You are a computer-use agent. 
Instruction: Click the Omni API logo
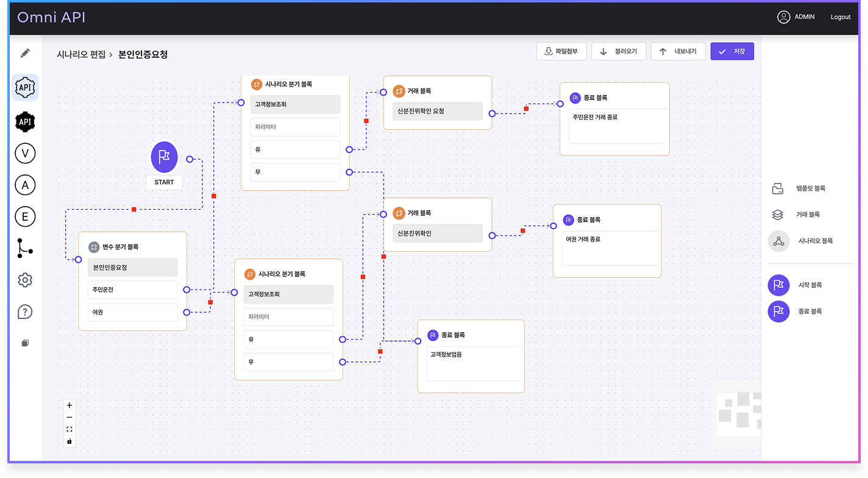click(51, 17)
